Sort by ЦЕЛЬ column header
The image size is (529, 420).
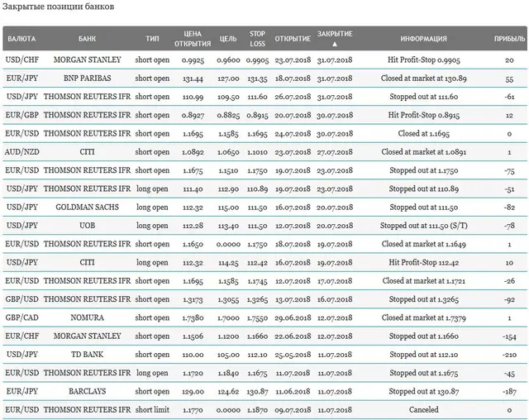228,39
